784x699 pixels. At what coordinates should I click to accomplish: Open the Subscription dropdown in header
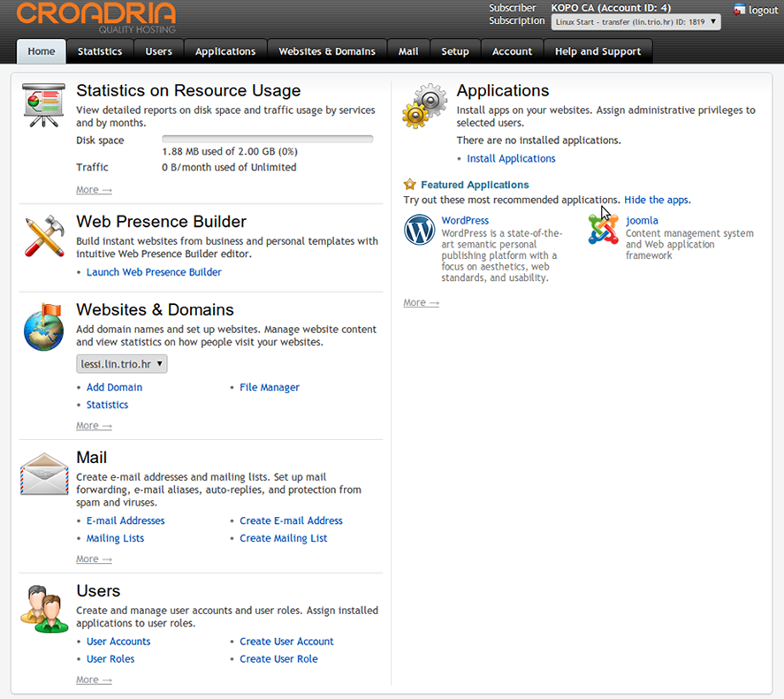tap(636, 22)
